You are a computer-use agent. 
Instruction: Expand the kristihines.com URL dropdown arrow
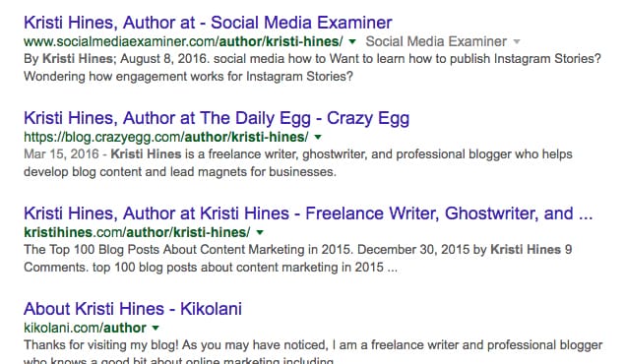260,232
